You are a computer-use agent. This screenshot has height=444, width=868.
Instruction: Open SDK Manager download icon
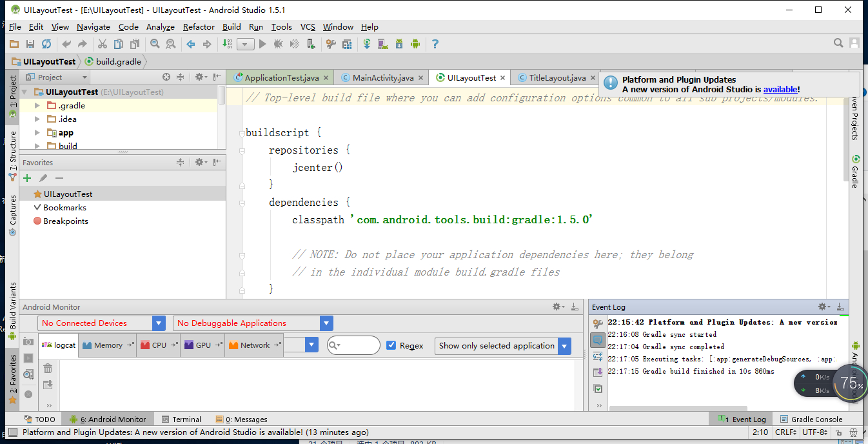399,44
